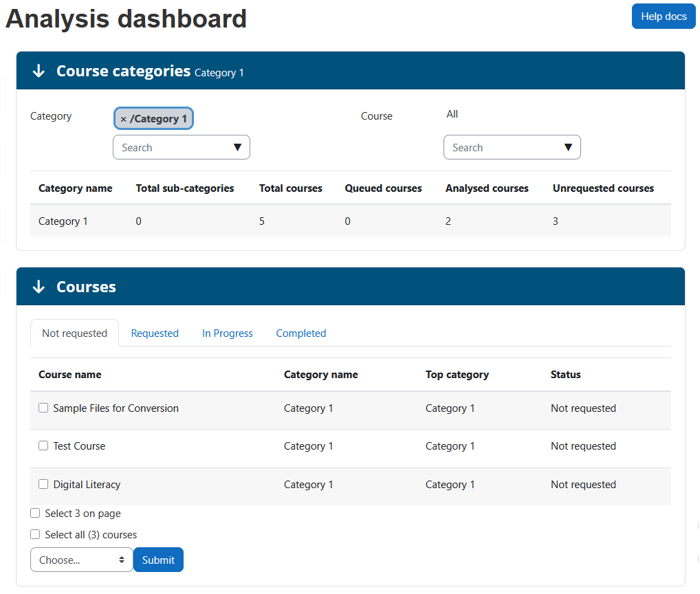
Task: Check the Test Course checkbox
Action: (43, 445)
